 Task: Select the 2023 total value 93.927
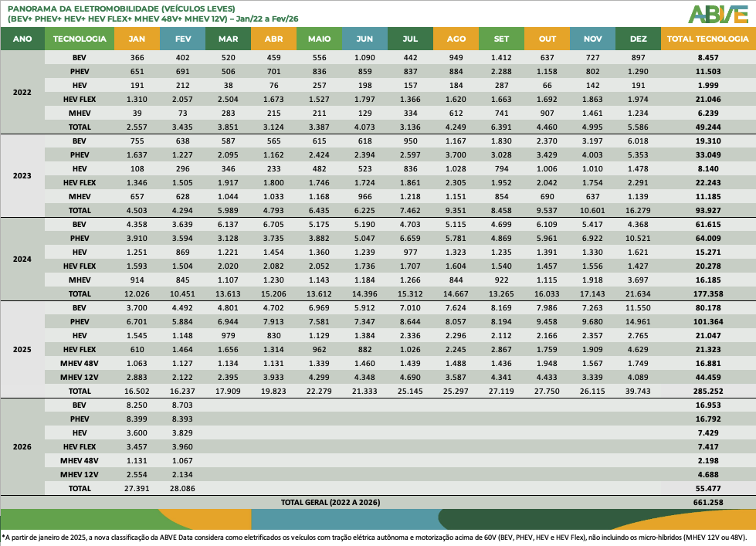coord(707,210)
